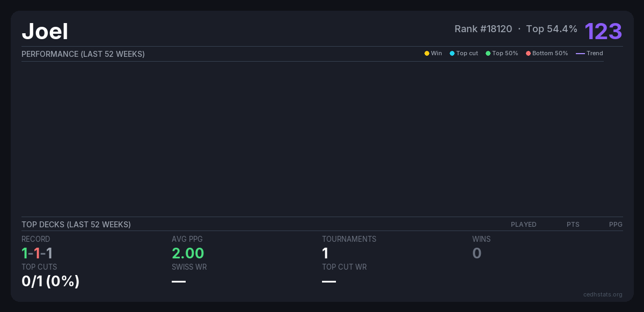Click the 1-1-1 record value
644x312 pixels.
pos(37,253)
